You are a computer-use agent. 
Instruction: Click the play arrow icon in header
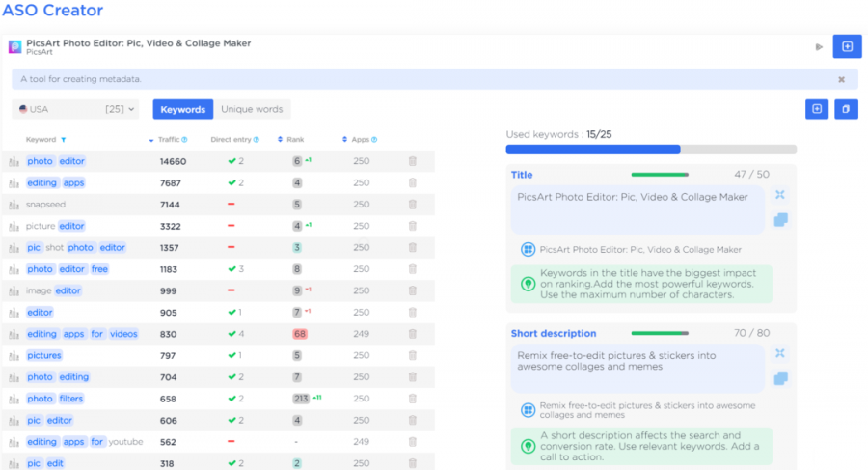tap(819, 47)
